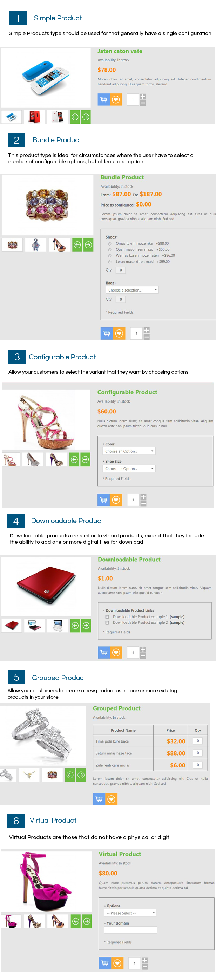216x980 pixels.
Task: Check Downloadable Product example 1
Action: click(x=107, y=617)
